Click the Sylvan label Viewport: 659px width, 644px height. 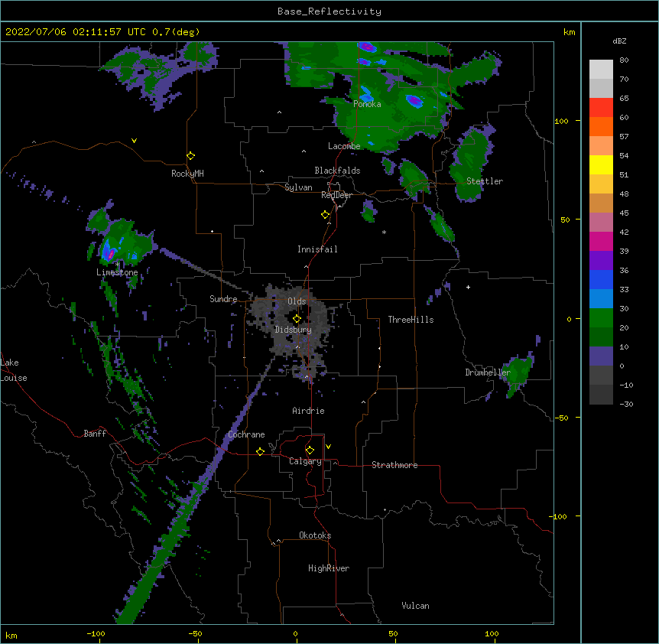tap(298, 187)
